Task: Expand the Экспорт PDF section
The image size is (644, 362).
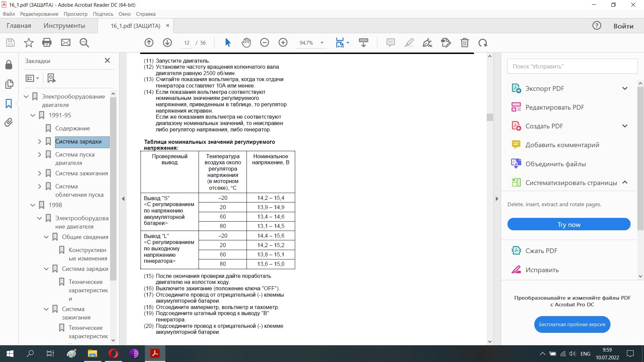Action: pos(625,88)
